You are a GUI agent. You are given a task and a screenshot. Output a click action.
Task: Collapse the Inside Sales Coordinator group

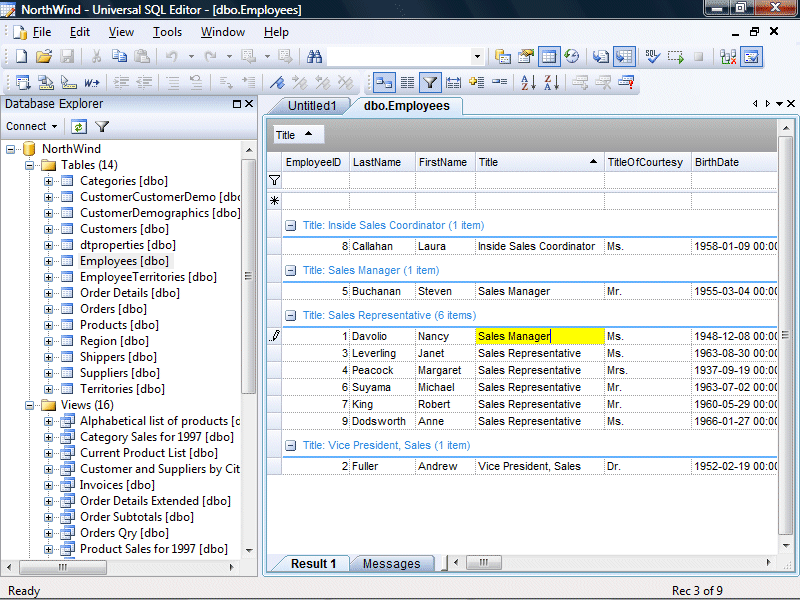(290, 226)
